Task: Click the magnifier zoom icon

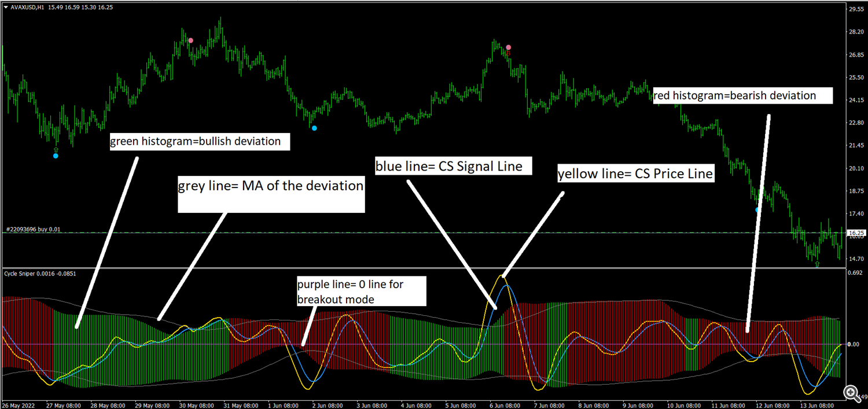Action: (851, 393)
